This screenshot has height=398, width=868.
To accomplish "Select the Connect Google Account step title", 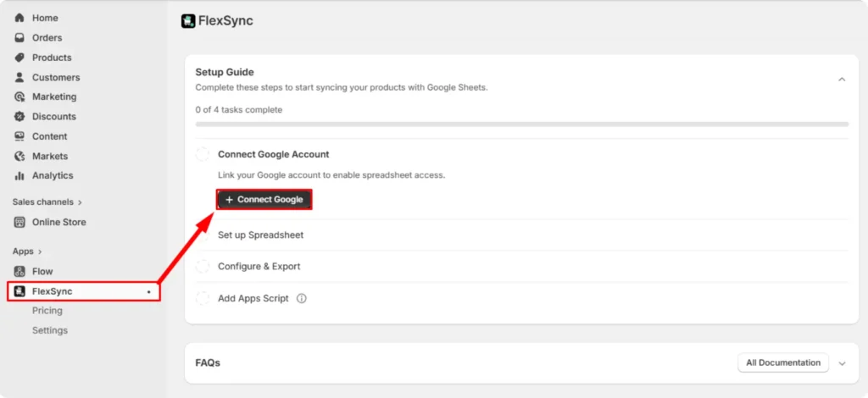I will (274, 154).
